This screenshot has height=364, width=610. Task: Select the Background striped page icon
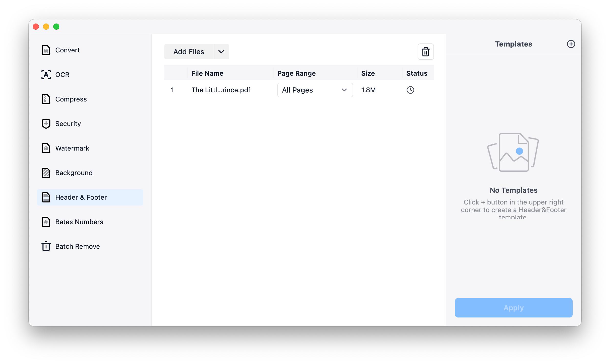pyautogui.click(x=46, y=173)
